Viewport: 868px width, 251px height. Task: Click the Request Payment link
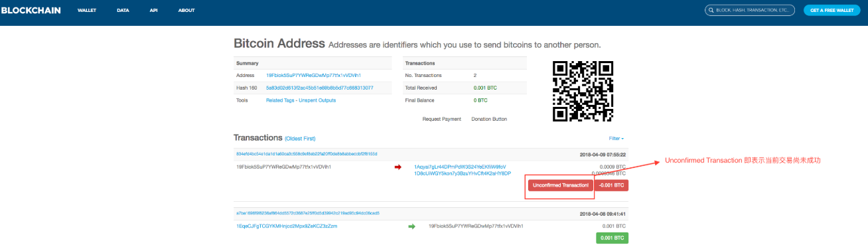(441, 119)
